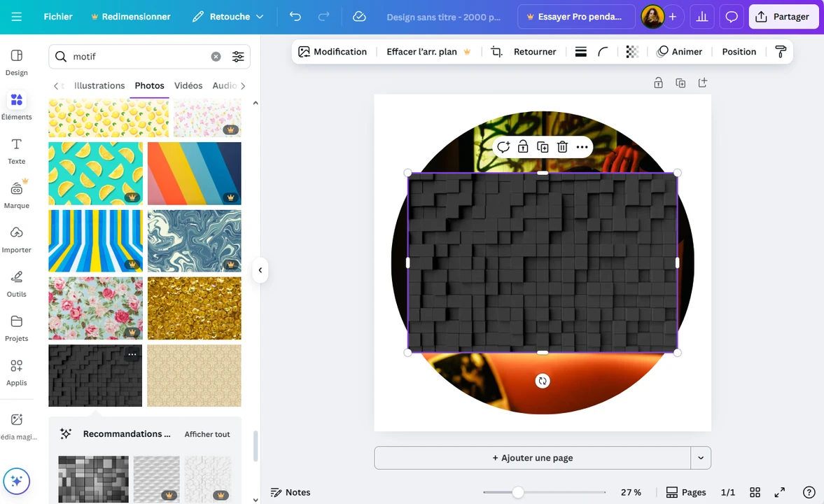Delete the selected image with trash icon
Screen dimensions: 824x504
click(562, 147)
